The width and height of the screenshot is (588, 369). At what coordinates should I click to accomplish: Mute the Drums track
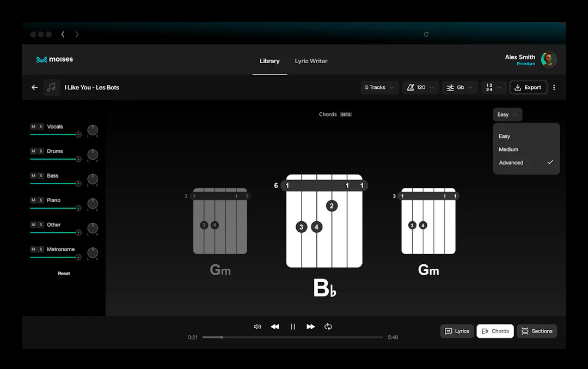click(33, 151)
